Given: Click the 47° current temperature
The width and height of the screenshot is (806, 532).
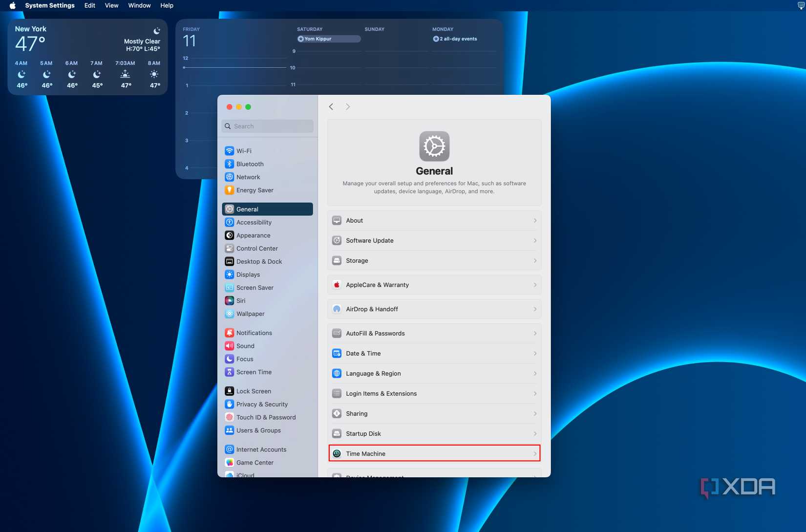Looking at the screenshot, I should (x=30, y=44).
